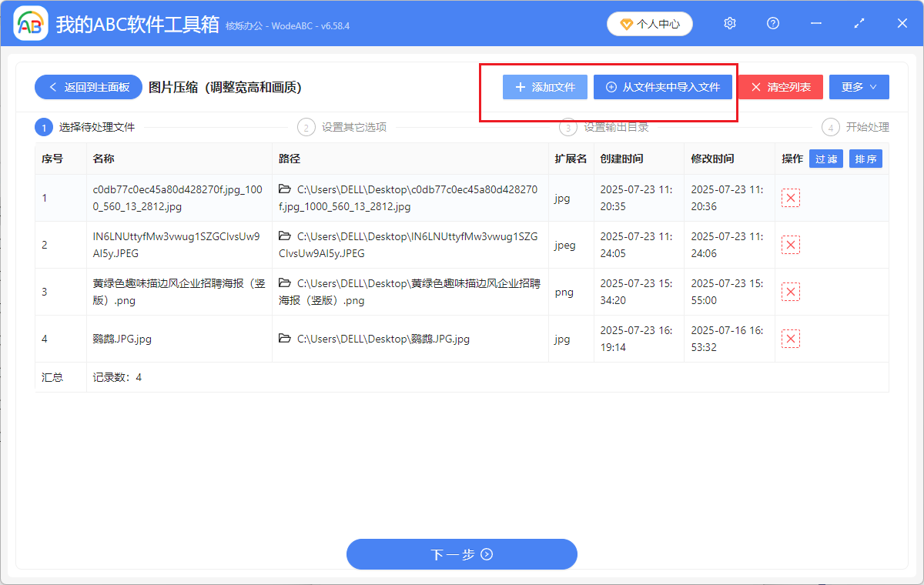
Task: Enable sorting via the 排序 control
Action: pyautogui.click(x=865, y=159)
